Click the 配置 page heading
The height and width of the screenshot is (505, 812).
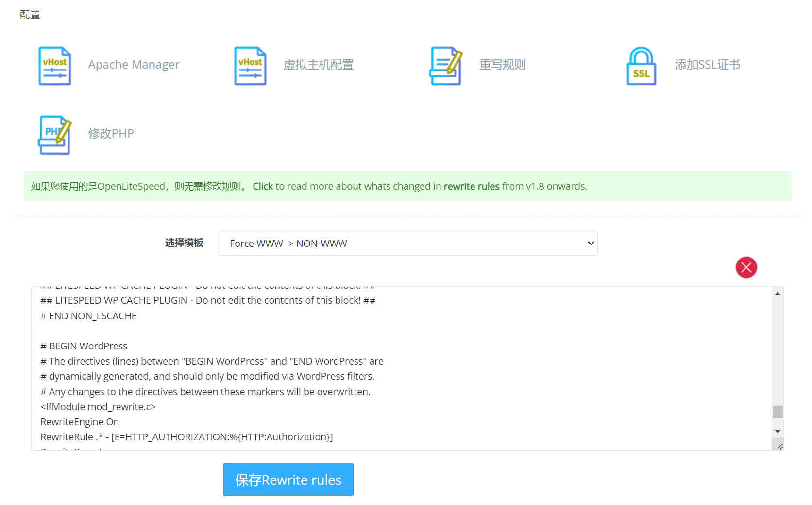30,14
